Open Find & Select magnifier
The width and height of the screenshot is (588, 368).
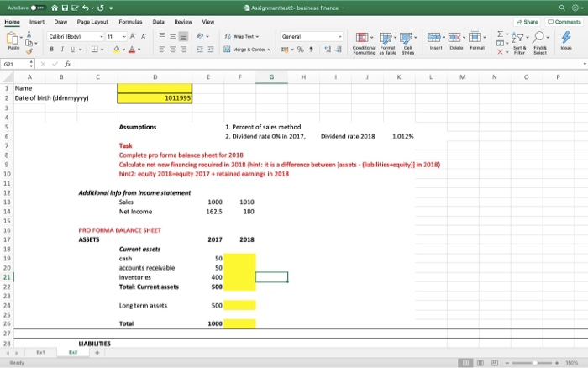pos(540,43)
